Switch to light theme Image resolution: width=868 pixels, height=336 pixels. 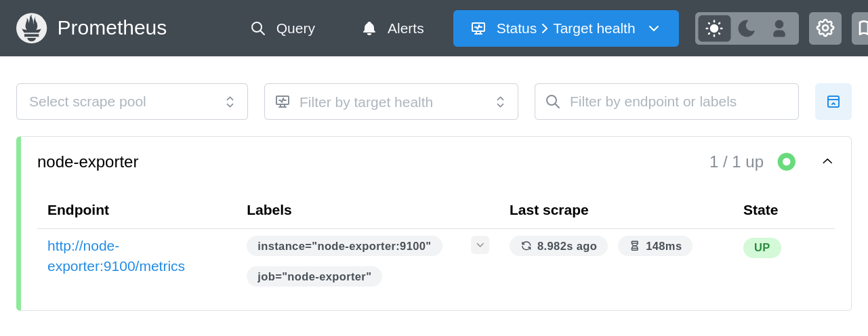coord(714,28)
